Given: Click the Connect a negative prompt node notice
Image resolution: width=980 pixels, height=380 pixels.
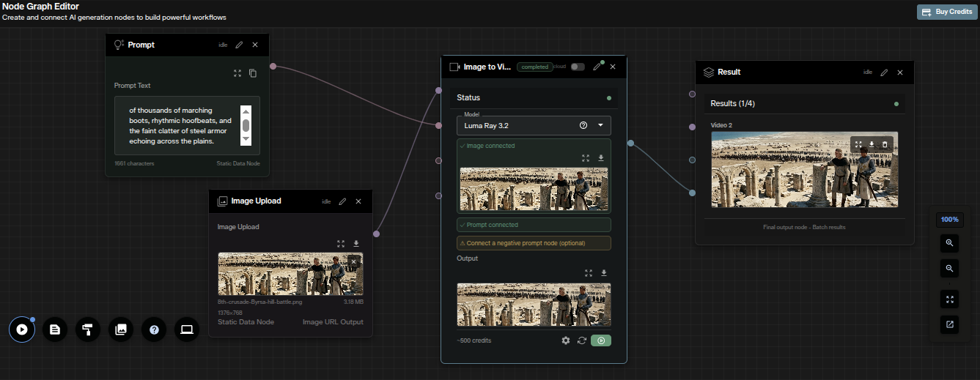Looking at the screenshot, I should point(534,243).
